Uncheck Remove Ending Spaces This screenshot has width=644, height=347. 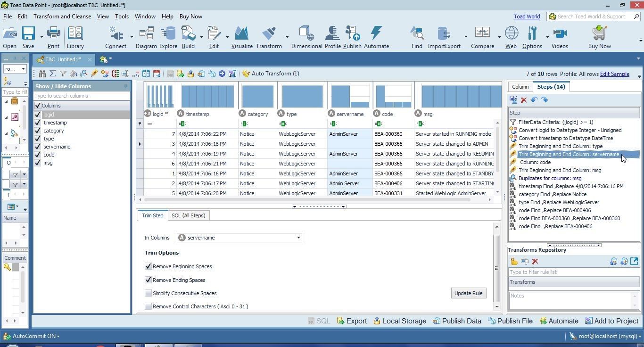pos(148,280)
